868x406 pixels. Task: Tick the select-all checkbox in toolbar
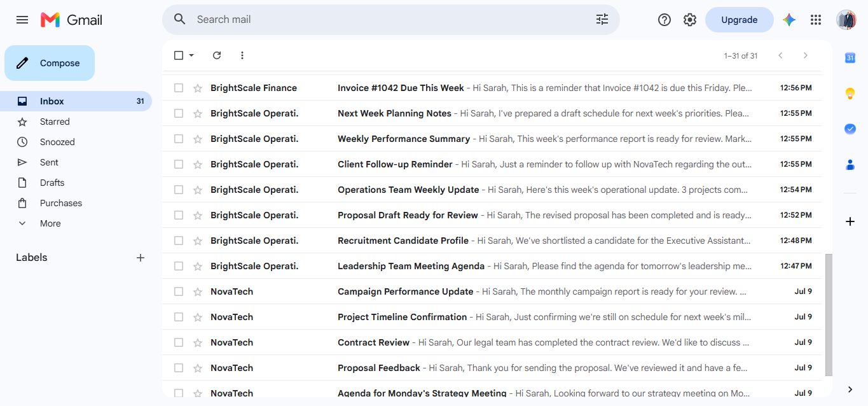tap(179, 55)
